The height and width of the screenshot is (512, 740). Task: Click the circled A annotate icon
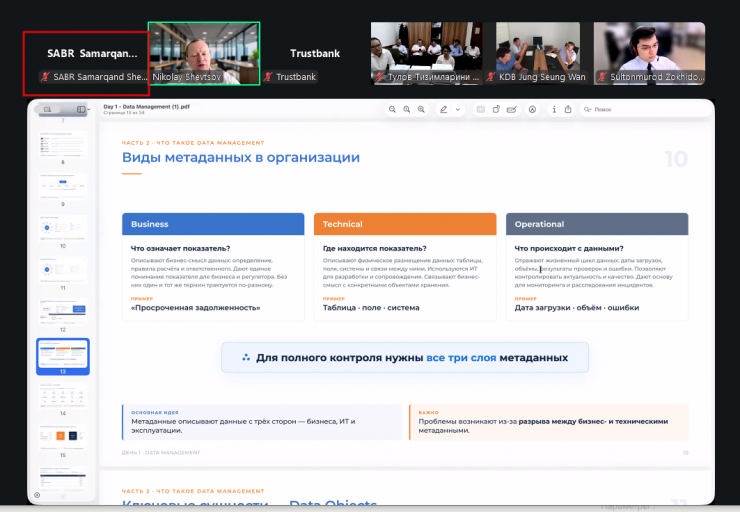532,109
